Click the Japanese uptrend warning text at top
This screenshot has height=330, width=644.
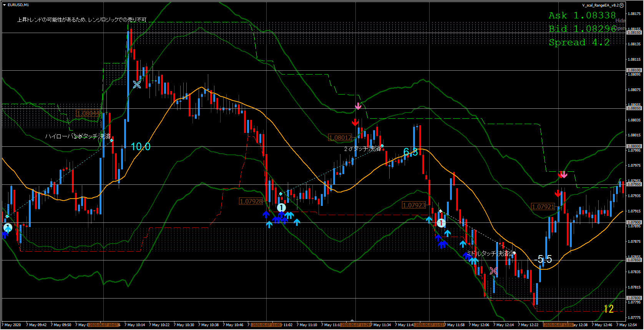click(x=82, y=20)
